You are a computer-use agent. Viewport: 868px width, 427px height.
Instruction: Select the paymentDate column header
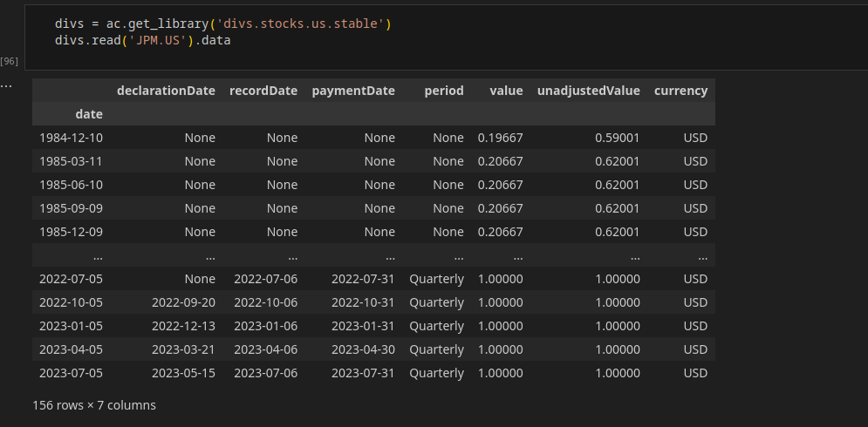(x=353, y=91)
